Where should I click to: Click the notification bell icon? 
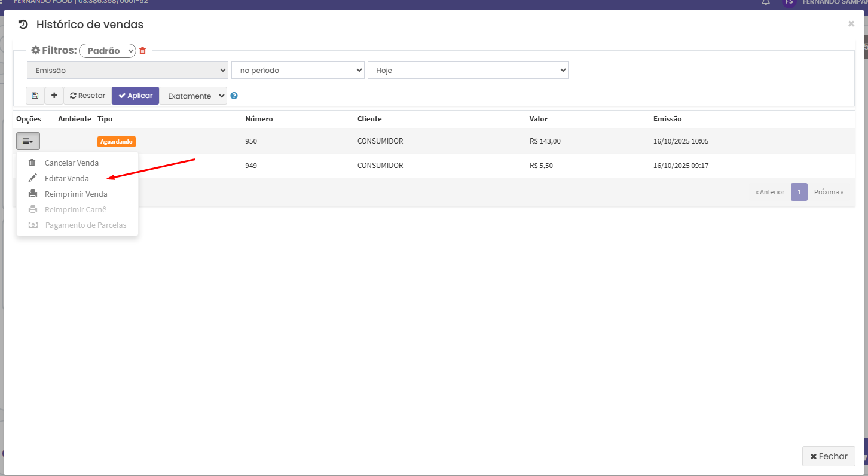click(766, 2)
